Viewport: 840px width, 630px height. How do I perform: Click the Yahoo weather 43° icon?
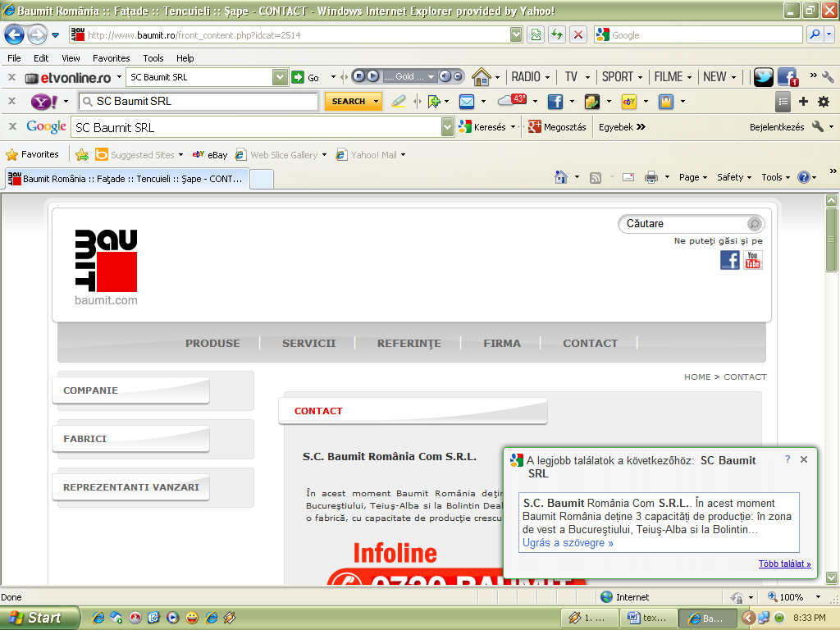[512, 99]
